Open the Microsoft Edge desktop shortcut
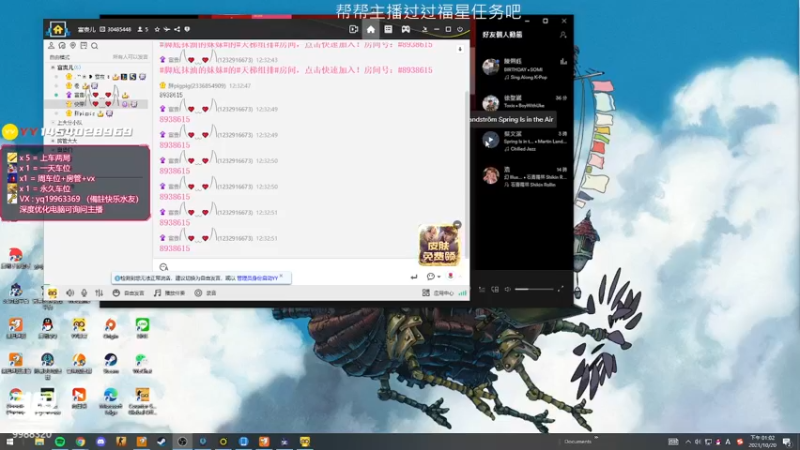Screen dimensions: 800x450 pos(110,400)
